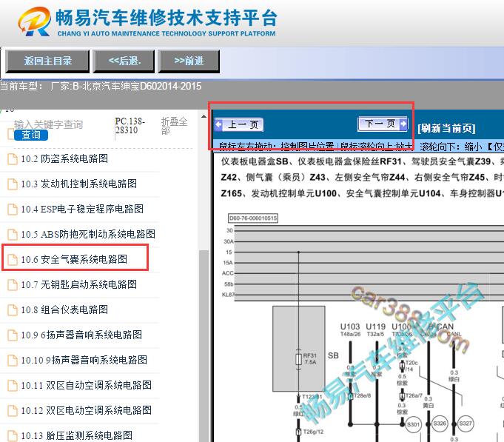Viewport: 504px width, 442px height.
Task: Click the document icon beside 10.12 双区电动空调系统电路图
Action: [x=13, y=410]
